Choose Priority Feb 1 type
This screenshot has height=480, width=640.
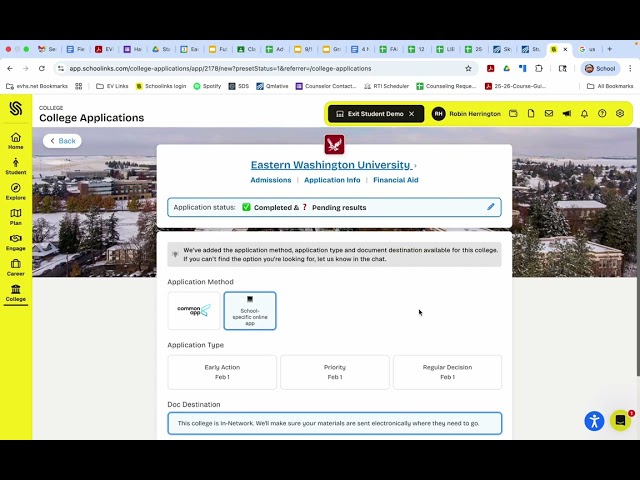click(335, 372)
